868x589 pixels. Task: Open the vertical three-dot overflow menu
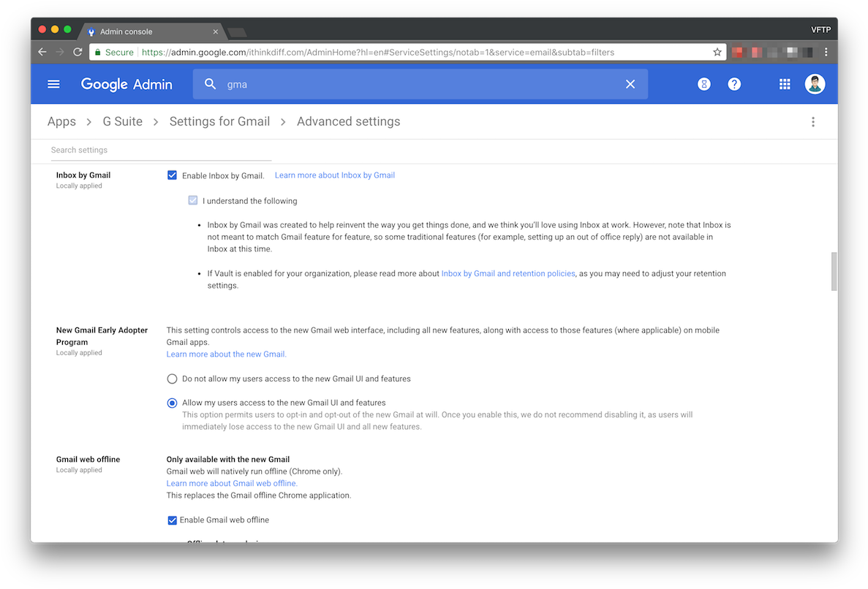pyautogui.click(x=813, y=121)
